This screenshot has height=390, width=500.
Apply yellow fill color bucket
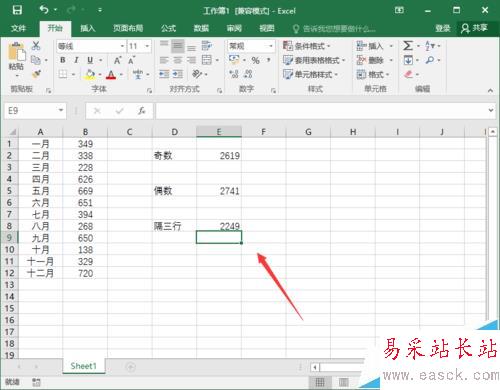pyautogui.click(x=90, y=74)
